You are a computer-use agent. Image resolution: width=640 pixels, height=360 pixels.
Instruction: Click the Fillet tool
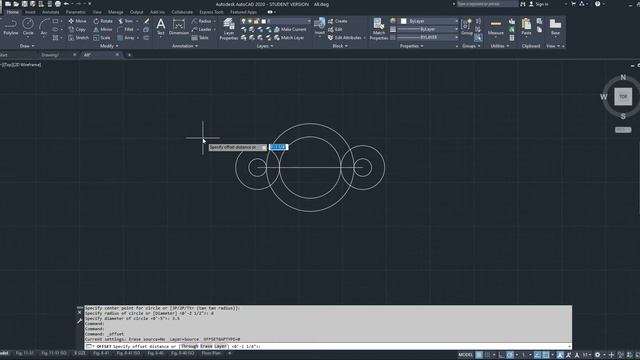[126, 29]
